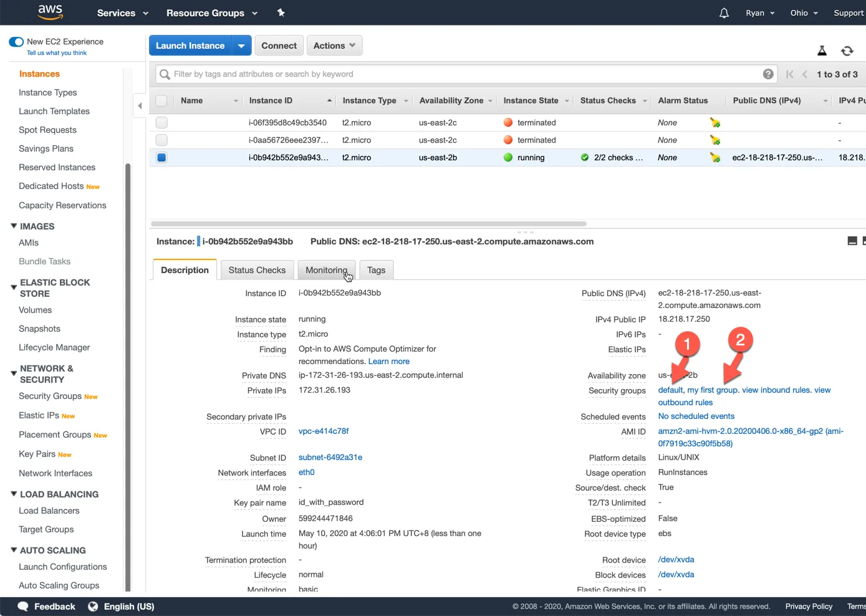Click the 2/2 checks passed icon
Screen dimensions: 866x616
[585, 158]
